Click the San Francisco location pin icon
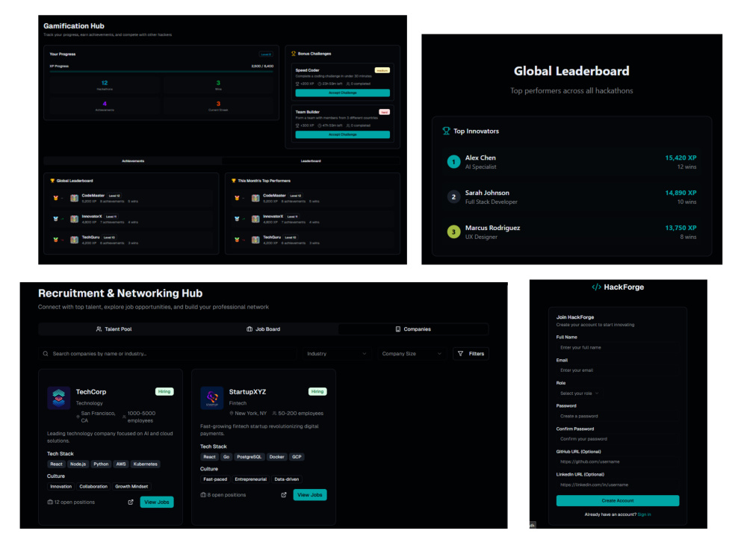The height and width of the screenshot is (560, 747). [x=78, y=417]
